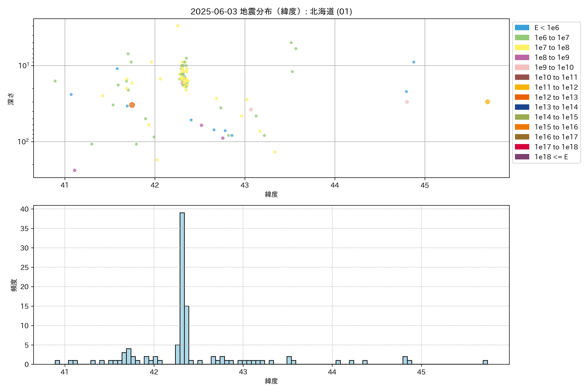Click the yellow scatter point at top near 42.25
Screen dimensions: 588x392
pyautogui.click(x=178, y=26)
